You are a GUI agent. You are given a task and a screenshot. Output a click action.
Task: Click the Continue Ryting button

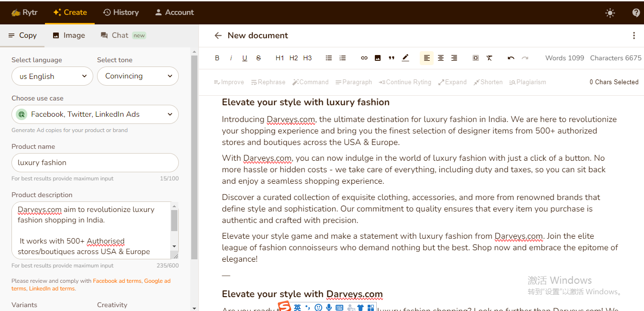pos(405,82)
